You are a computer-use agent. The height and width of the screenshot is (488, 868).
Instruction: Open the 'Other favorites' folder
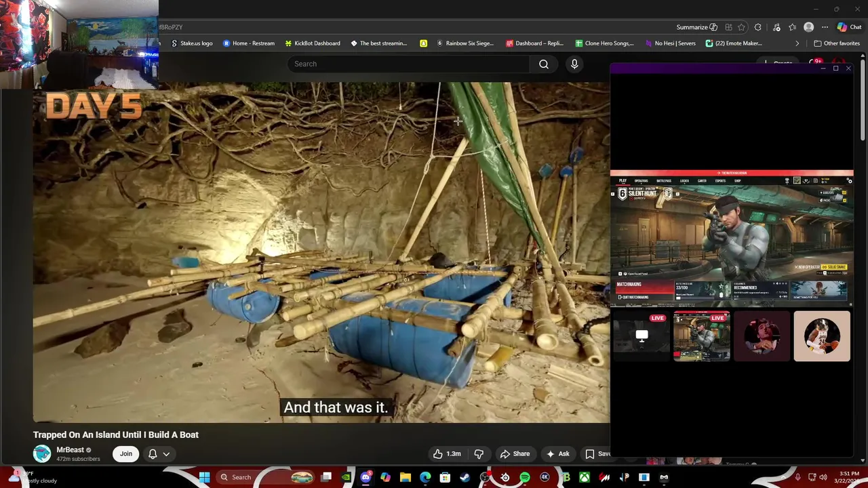point(837,43)
